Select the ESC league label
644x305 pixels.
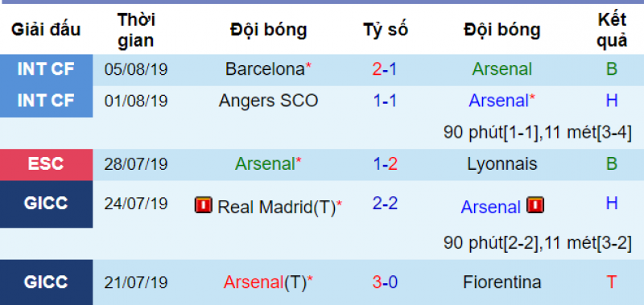(x=47, y=165)
